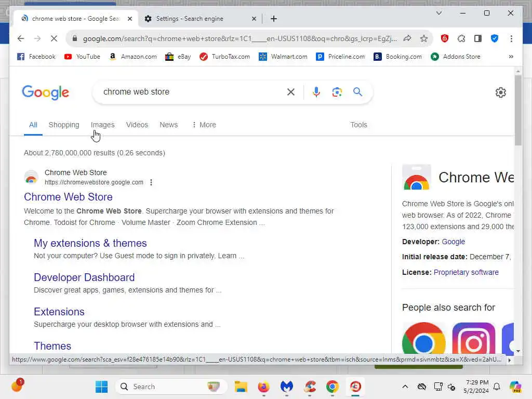532x399 pixels.
Task: Click the Windows taskbar Search box
Action: 171,387
